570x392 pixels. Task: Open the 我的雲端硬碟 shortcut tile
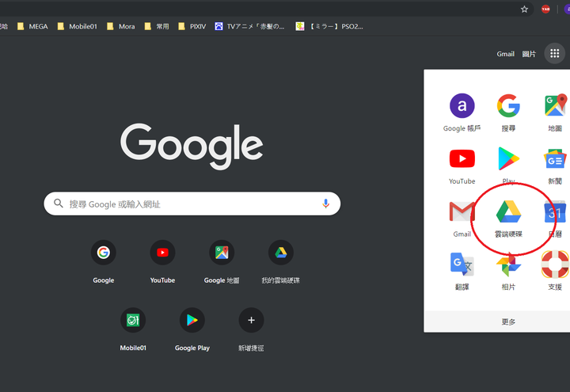point(280,262)
